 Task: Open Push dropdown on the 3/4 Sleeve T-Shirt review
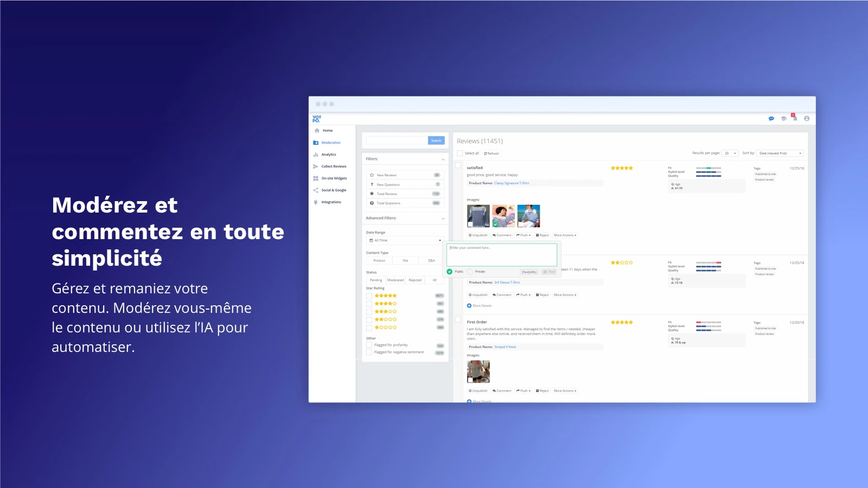524,295
